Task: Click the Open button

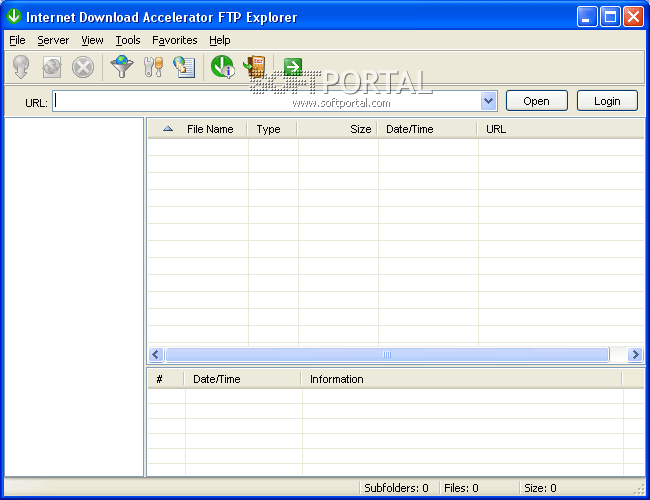Action: [536, 101]
